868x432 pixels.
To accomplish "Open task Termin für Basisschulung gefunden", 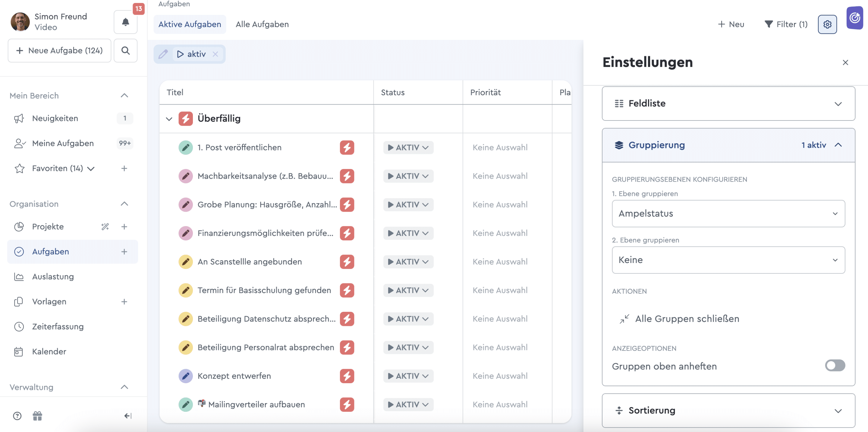I will [x=264, y=290].
